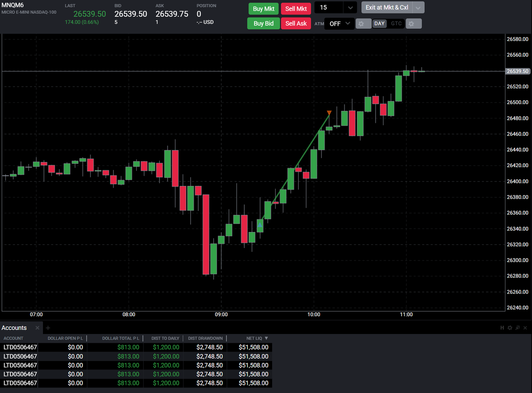Click DIST DRAWDOWN column header
The width and height of the screenshot is (532, 393).
click(205, 338)
